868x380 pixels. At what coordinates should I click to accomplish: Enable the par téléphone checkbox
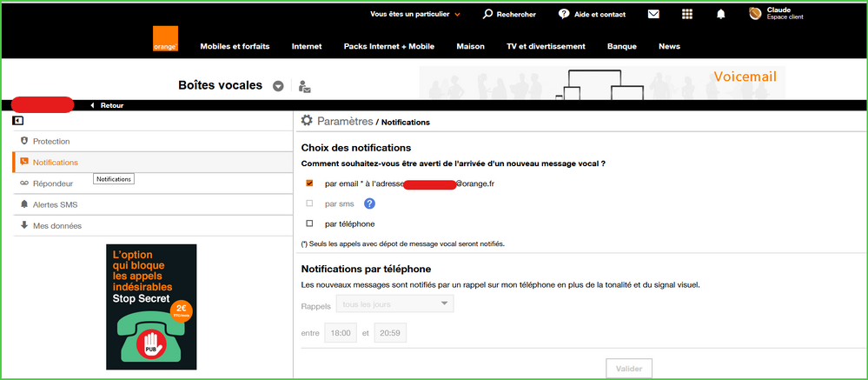[309, 223]
